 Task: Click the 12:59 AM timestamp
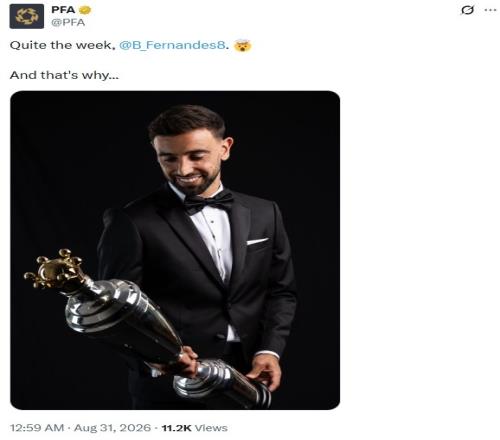pos(37,428)
